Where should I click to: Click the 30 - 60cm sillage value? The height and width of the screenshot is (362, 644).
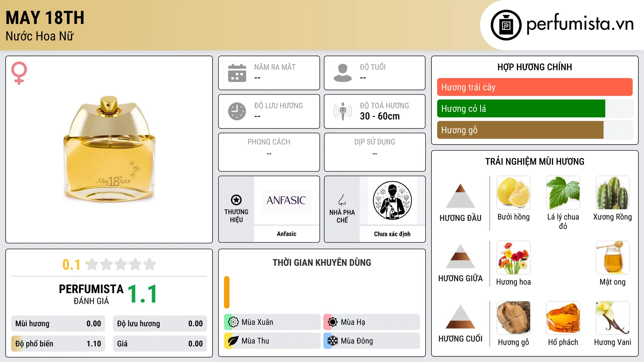coord(380,116)
